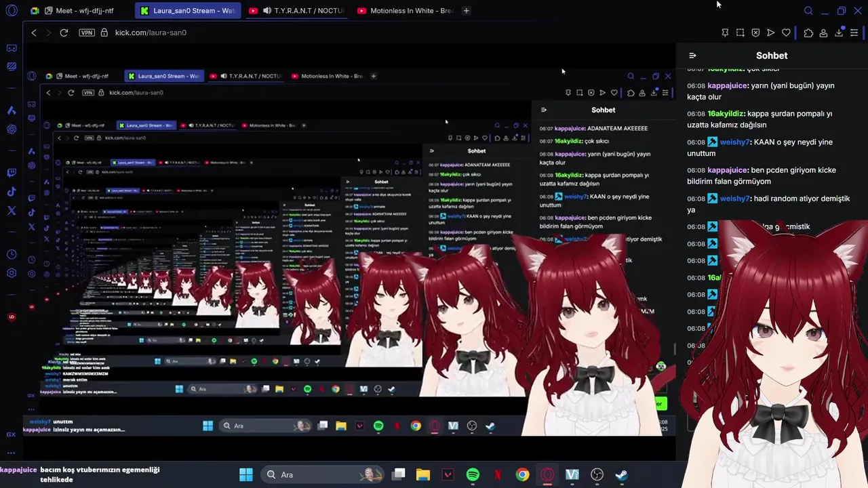The width and height of the screenshot is (868, 488).
Task: Open the Extensions puzzle icon
Action: [808, 33]
